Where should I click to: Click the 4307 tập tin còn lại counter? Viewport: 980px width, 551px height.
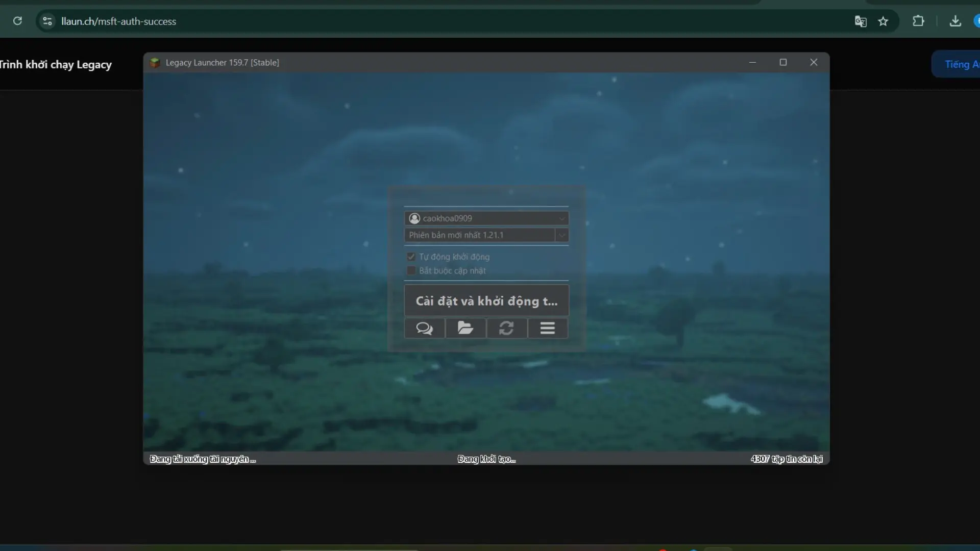click(787, 459)
